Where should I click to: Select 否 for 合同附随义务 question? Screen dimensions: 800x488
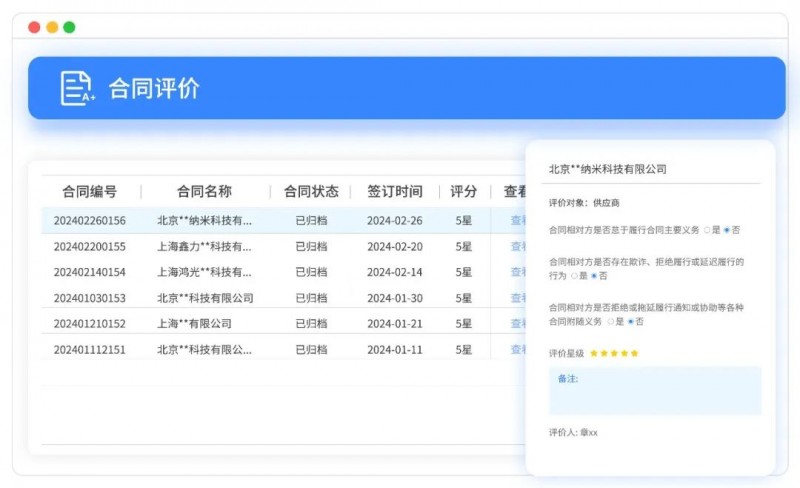click(x=631, y=322)
